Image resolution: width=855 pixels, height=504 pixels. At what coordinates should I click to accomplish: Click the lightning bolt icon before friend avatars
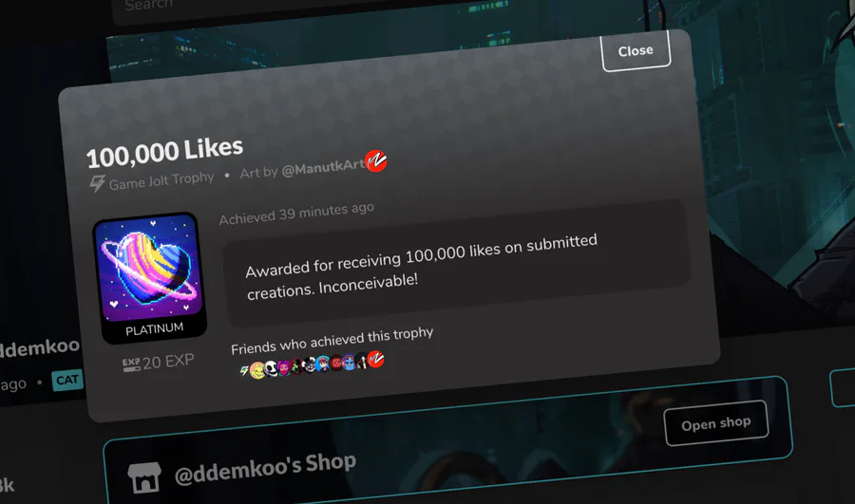(244, 370)
